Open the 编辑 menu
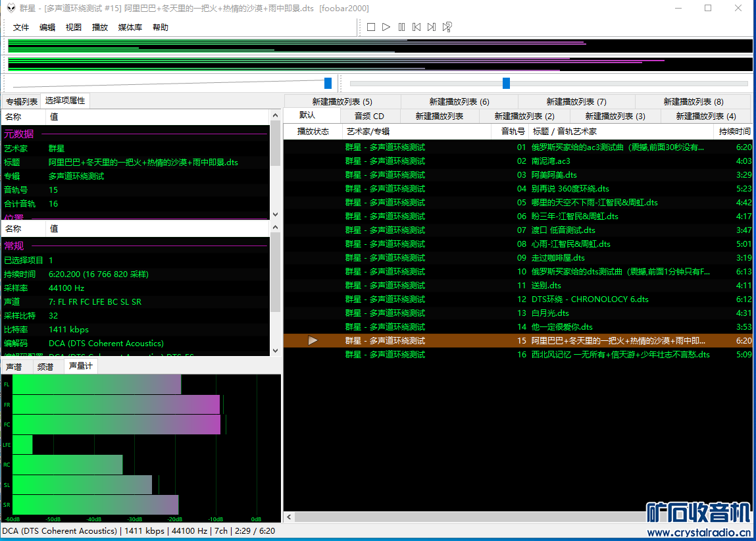 pos(47,28)
